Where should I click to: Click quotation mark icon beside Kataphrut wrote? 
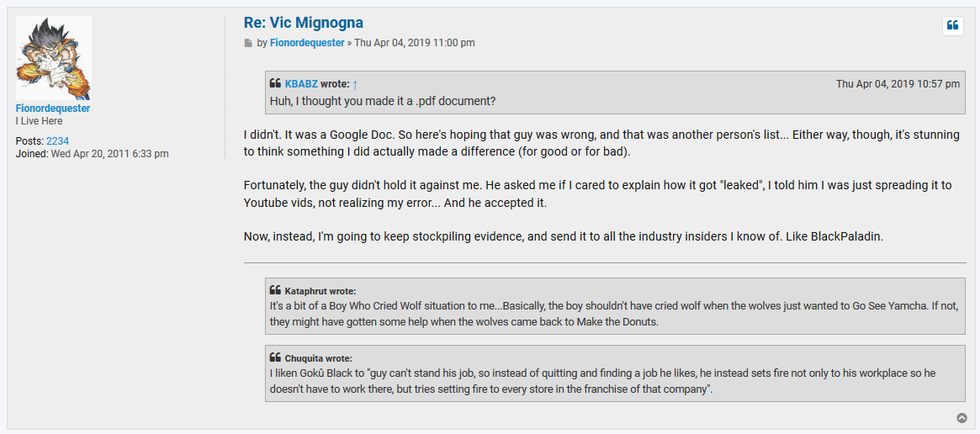(275, 290)
